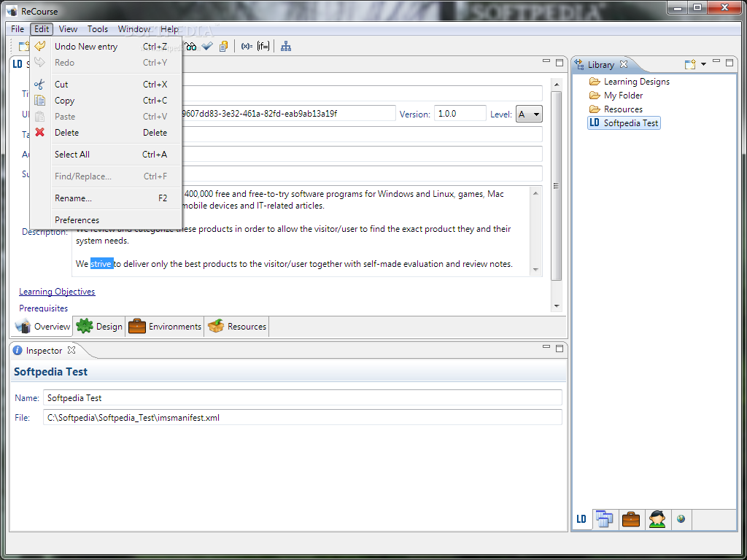747x560 pixels.
Task: Click the Inspector File path field
Action: click(303, 418)
